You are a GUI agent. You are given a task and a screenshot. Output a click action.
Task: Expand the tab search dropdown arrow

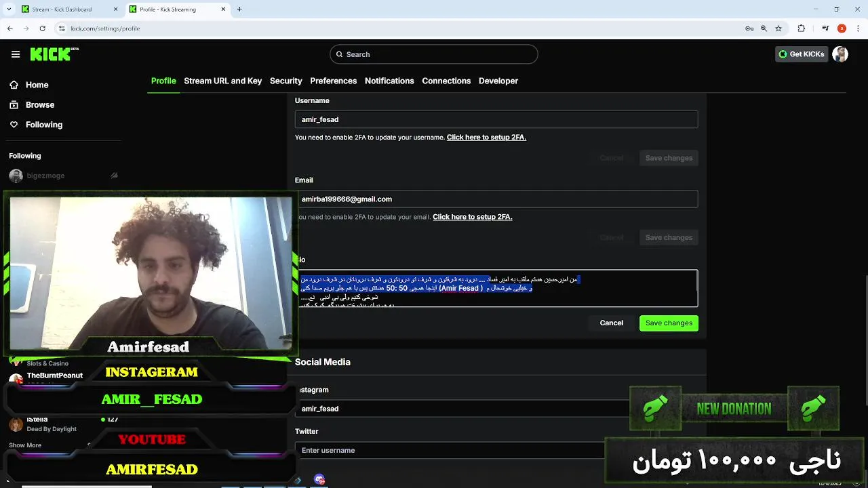click(8, 9)
